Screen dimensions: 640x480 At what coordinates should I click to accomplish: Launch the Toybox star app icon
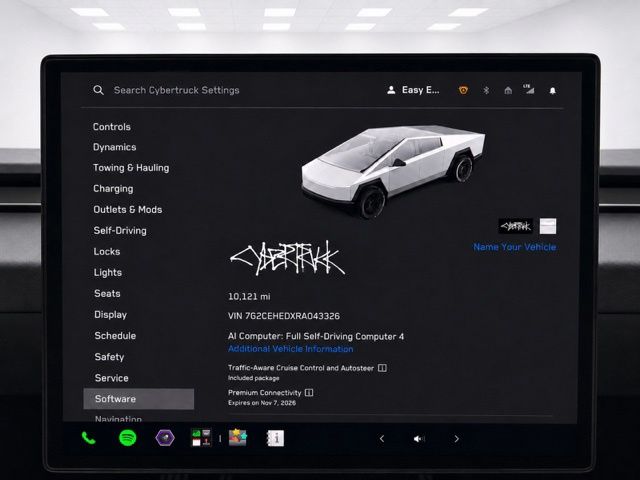click(x=238, y=438)
